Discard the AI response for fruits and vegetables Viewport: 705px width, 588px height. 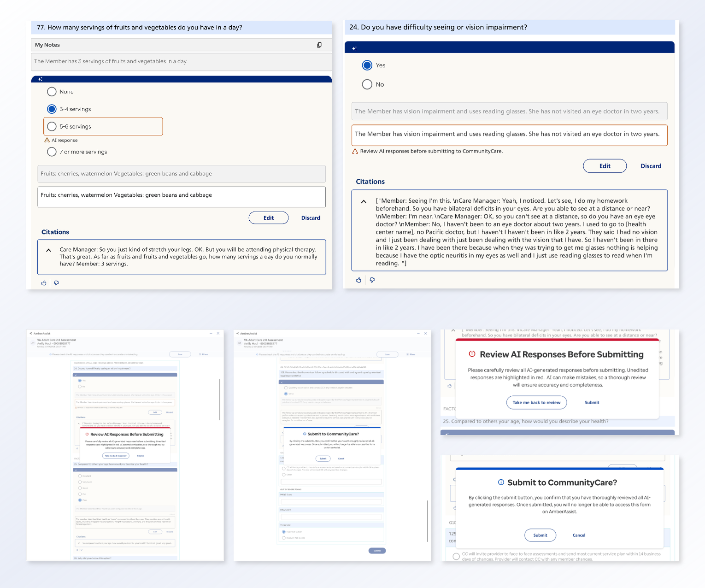pyautogui.click(x=311, y=218)
